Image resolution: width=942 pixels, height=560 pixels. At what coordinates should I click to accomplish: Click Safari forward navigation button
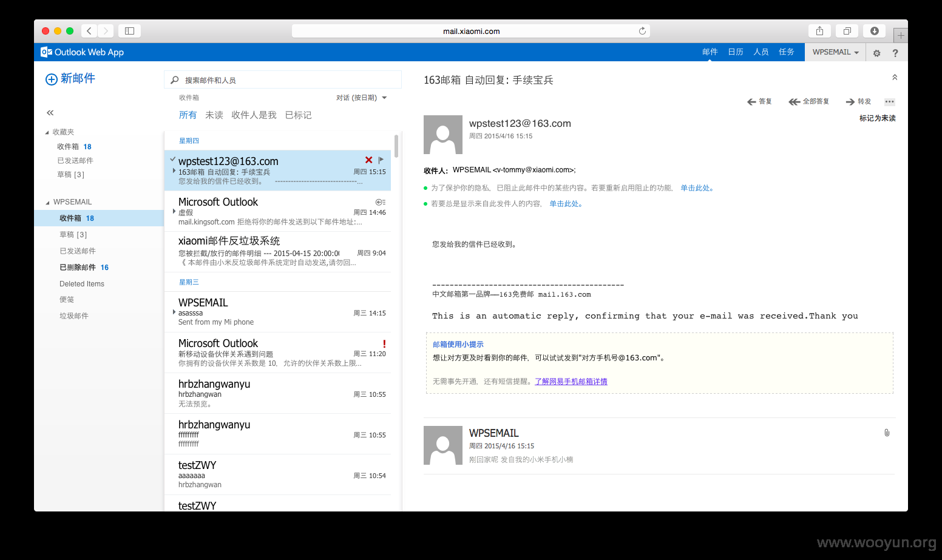pyautogui.click(x=106, y=31)
